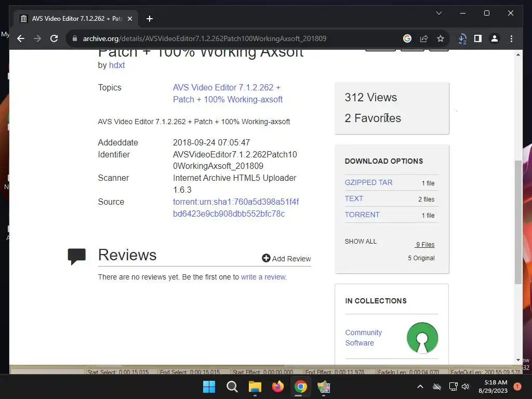Viewport: 532px width, 399px height.
Task: Select the Addeddate value 2018-09-24 07:05:47
Action: [x=211, y=142]
